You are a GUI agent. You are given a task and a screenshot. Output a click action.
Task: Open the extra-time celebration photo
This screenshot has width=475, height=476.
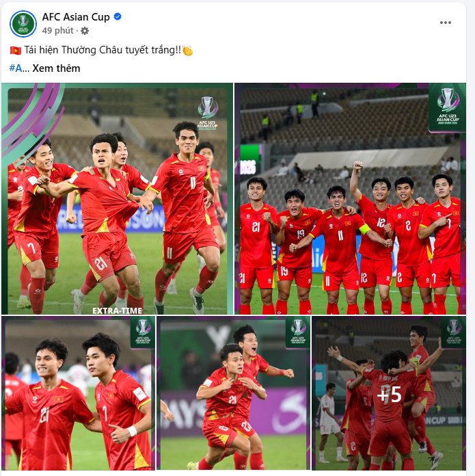pos(117,198)
